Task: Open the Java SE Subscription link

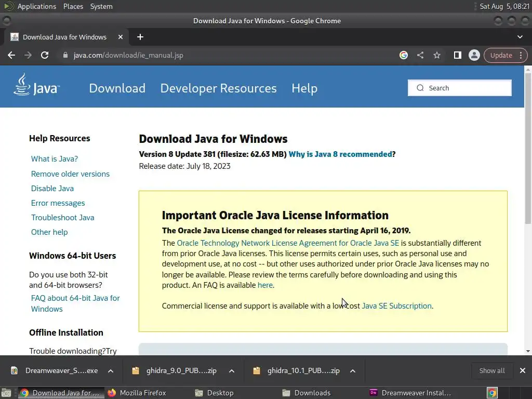Action: coord(396,306)
